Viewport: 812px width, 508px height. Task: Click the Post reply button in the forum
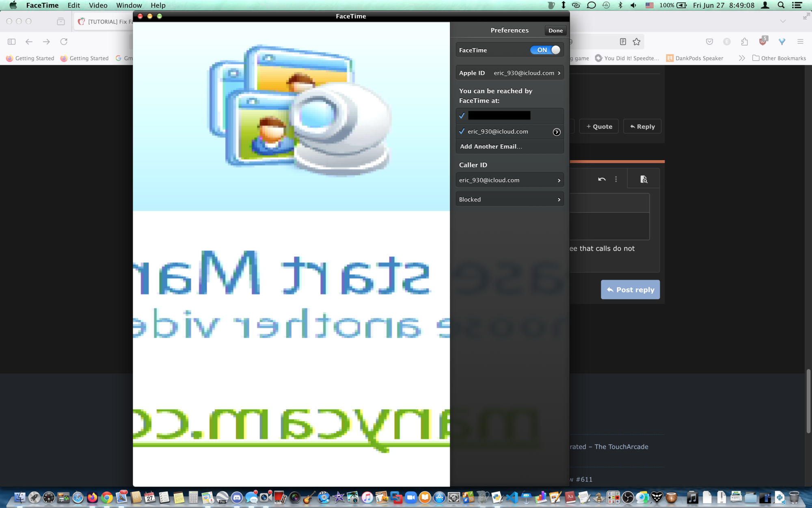(630, 289)
